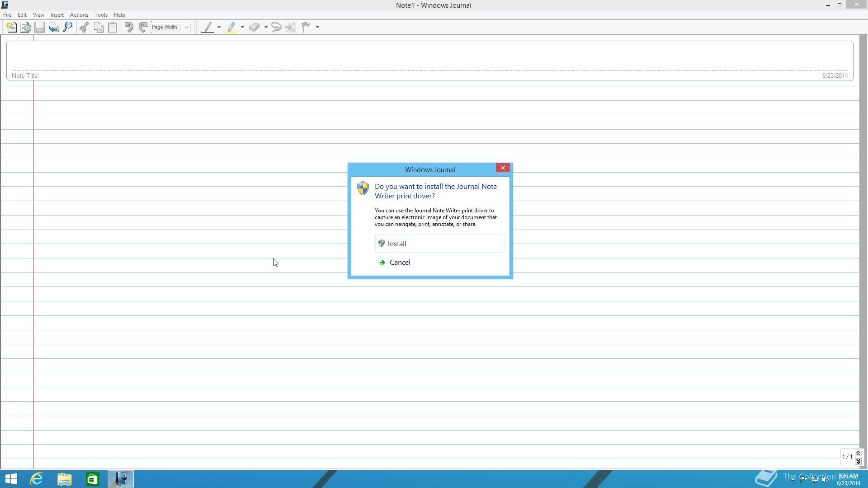Paste with the clipboard icon
868x488 pixels.
(x=113, y=27)
